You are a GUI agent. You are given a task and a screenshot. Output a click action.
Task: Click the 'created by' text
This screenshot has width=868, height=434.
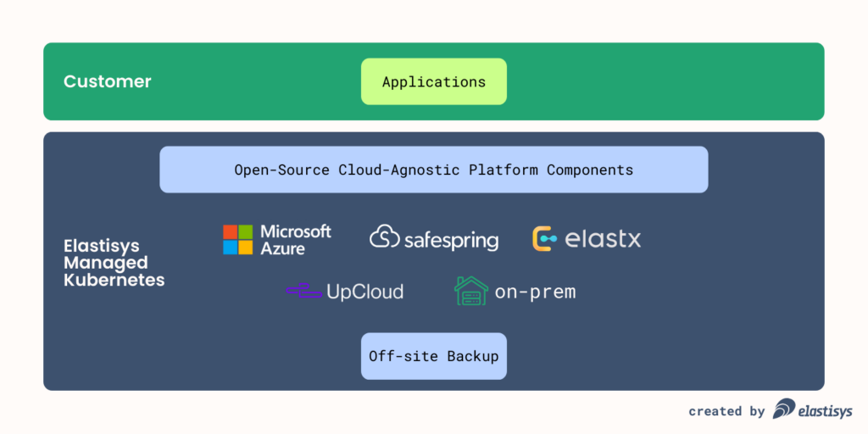point(726,411)
